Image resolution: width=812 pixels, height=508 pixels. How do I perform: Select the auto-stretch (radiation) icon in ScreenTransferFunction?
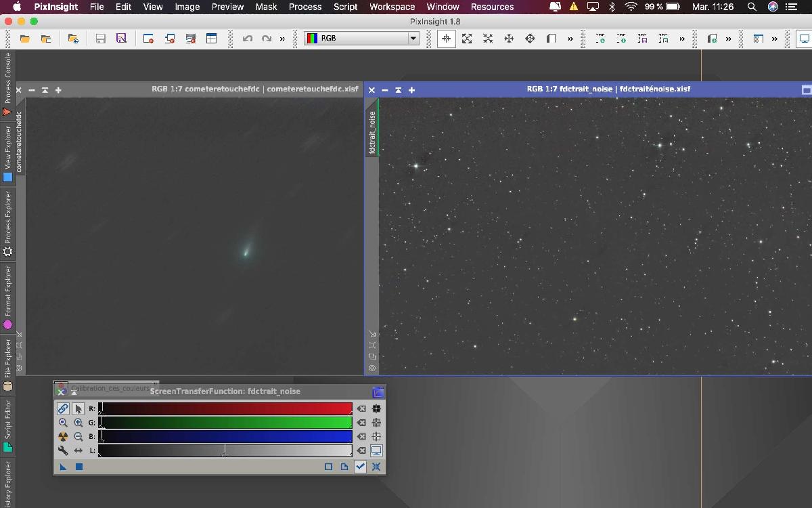click(x=63, y=436)
